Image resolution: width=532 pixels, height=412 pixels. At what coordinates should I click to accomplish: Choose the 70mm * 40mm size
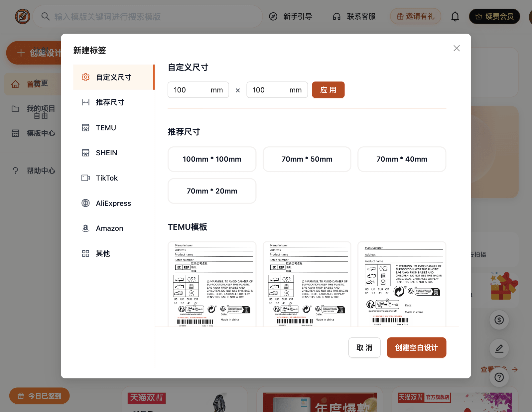tap(402, 159)
